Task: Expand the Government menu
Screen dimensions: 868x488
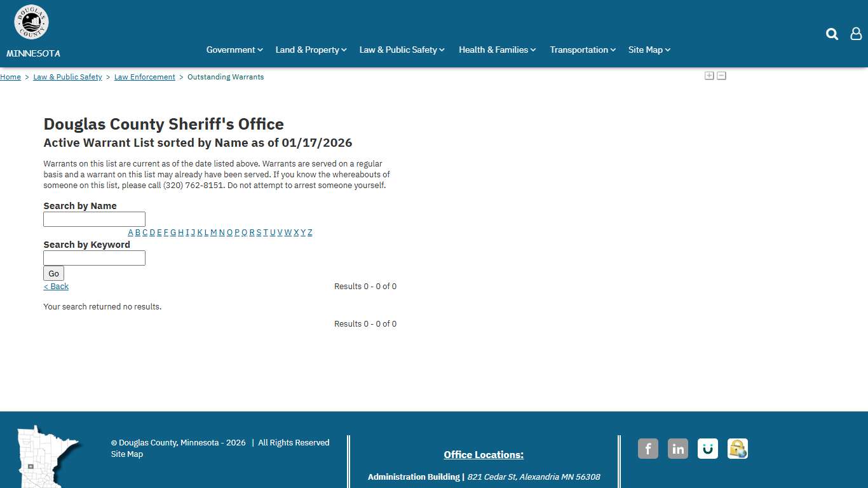Action: (234, 50)
